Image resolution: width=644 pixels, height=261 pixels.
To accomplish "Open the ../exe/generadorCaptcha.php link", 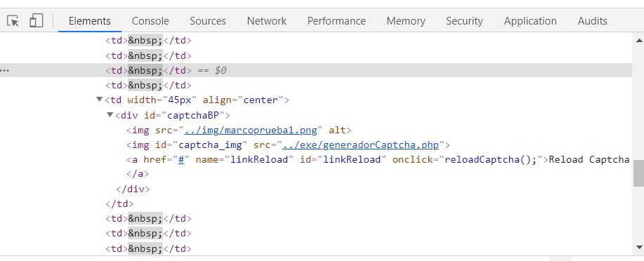I will coord(360,145).
